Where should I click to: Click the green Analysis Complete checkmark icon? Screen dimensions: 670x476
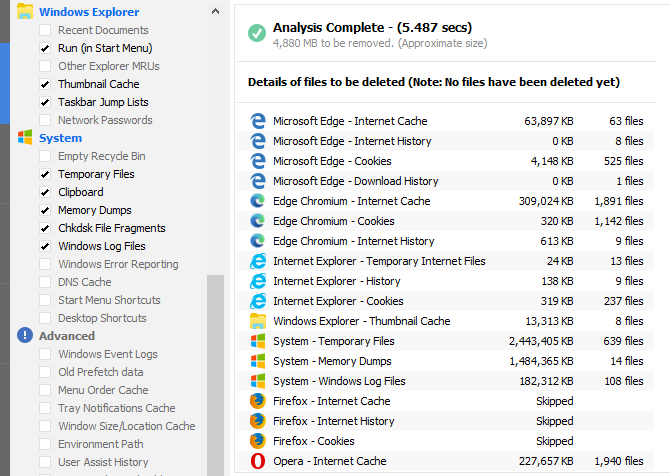[257, 34]
